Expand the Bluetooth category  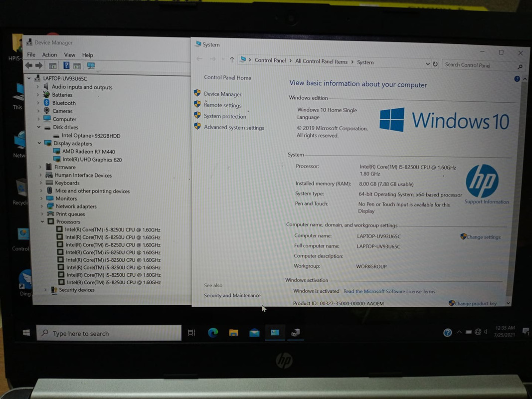click(38, 103)
